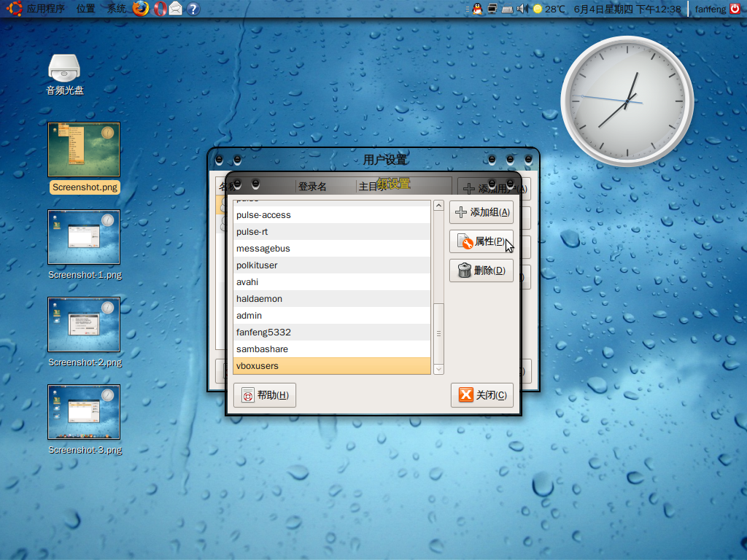
Task: Click the 用户设置 window title bar
Action: pyautogui.click(x=373, y=160)
